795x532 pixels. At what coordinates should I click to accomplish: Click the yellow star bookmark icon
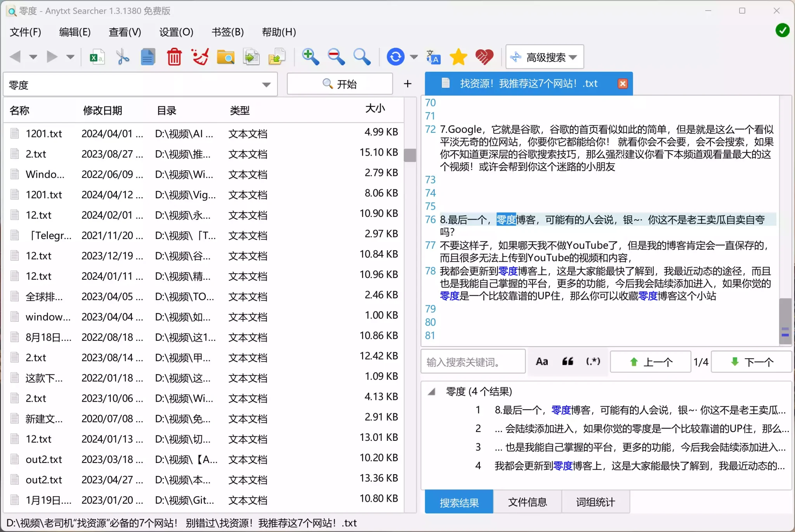click(x=458, y=57)
